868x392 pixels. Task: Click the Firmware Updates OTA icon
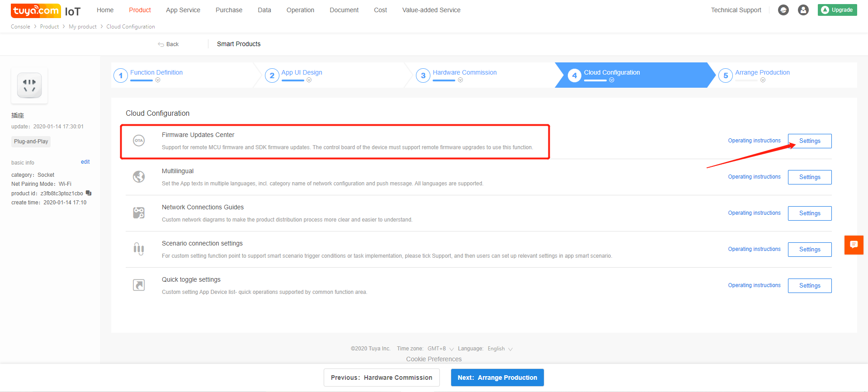coord(139,141)
